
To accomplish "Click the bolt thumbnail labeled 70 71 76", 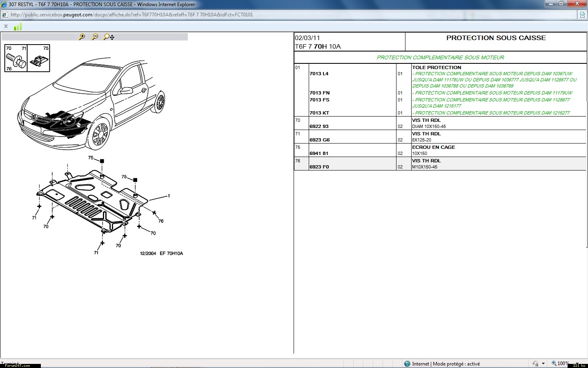I will pos(16,58).
